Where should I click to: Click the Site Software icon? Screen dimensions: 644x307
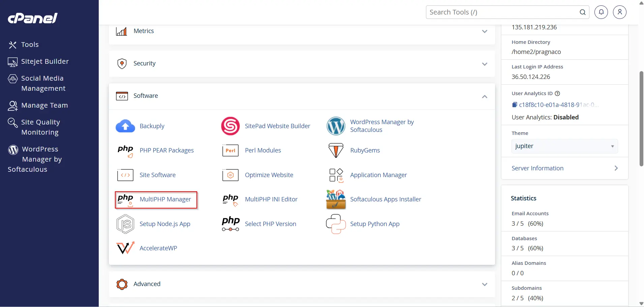click(x=125, y=175)
